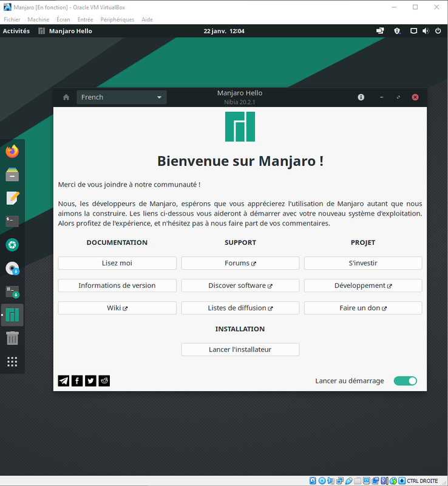The image size is (448, 486).
Task: Open Firefox from the dock
Action: (x=12, y=151)
